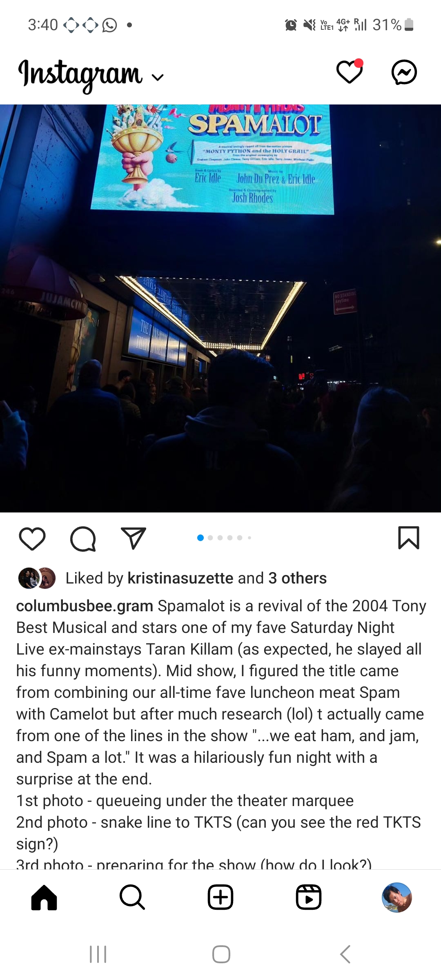Select second dot of carousel indicator
The height and width of the screenshot is (980, 441).
[210, 538]
